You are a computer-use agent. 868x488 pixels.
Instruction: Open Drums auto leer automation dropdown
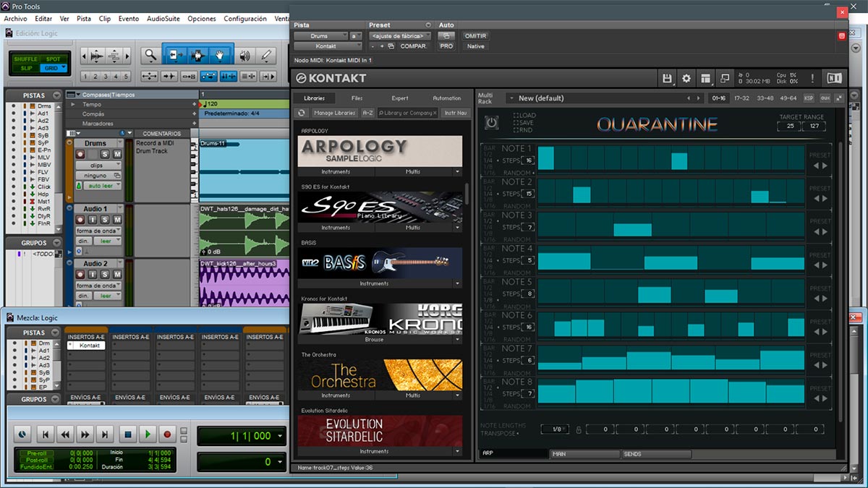102,186
